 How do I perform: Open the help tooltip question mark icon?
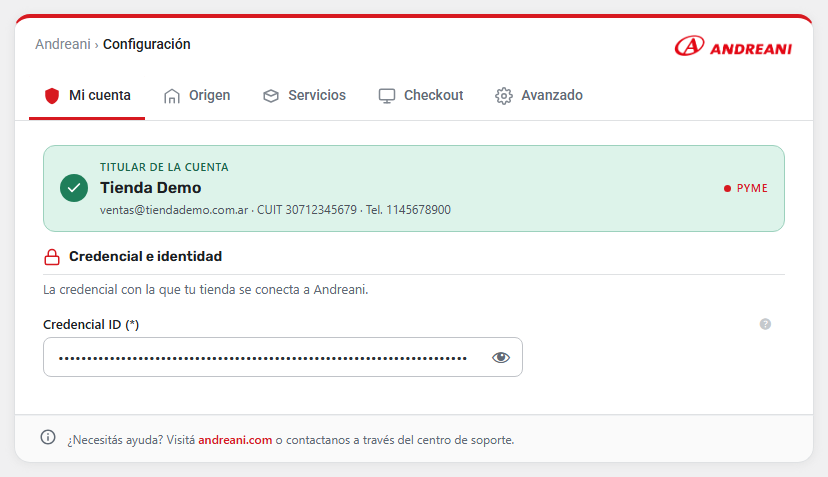pos(765,324)
